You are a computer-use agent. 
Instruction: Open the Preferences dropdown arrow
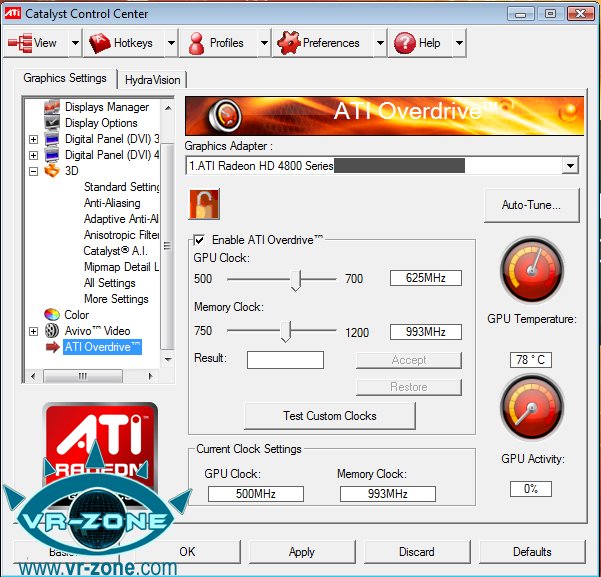pos(380,43)
